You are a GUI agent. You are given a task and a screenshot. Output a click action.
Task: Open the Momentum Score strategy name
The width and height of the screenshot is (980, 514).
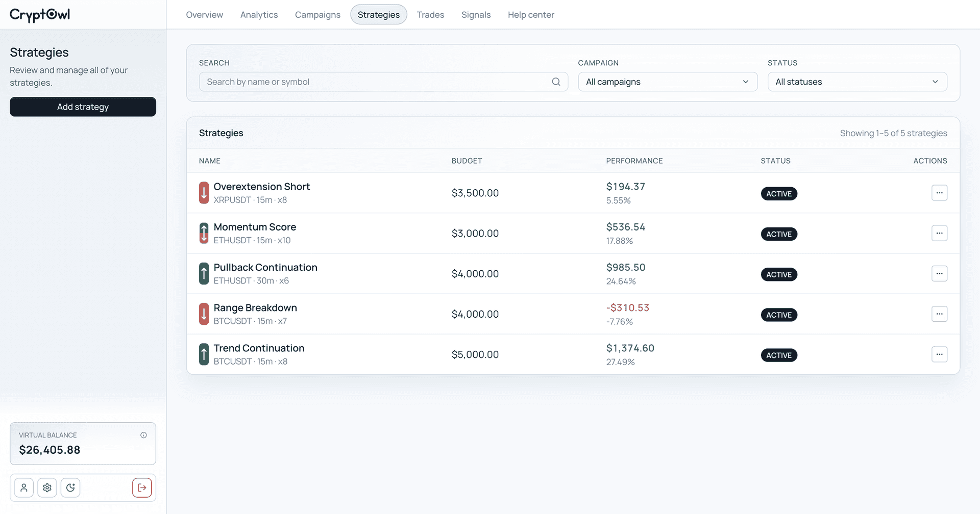pos(255,227)
